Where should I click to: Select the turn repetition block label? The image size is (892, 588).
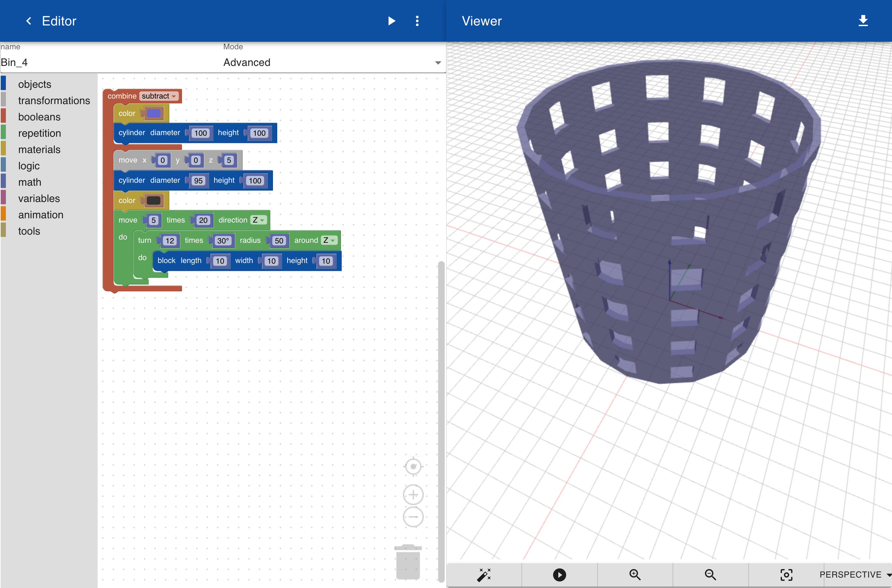pos(144,240)
